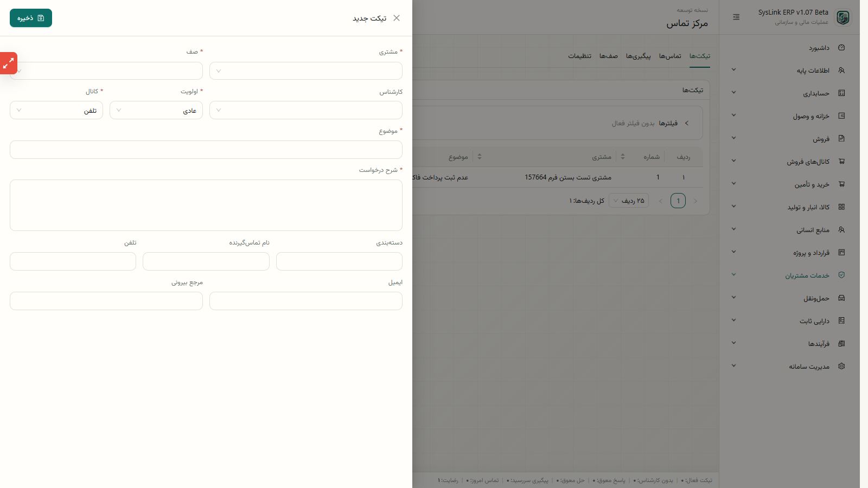Click the مدیریت سامانه gear icon
Viewport: 868px width, 488px height.
[x=841, y=367]
